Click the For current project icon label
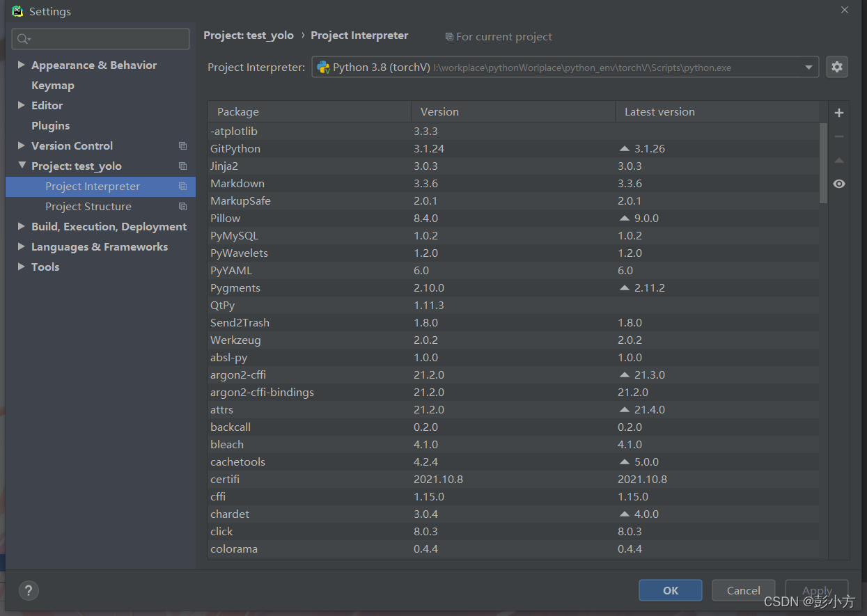 [499, 36]
